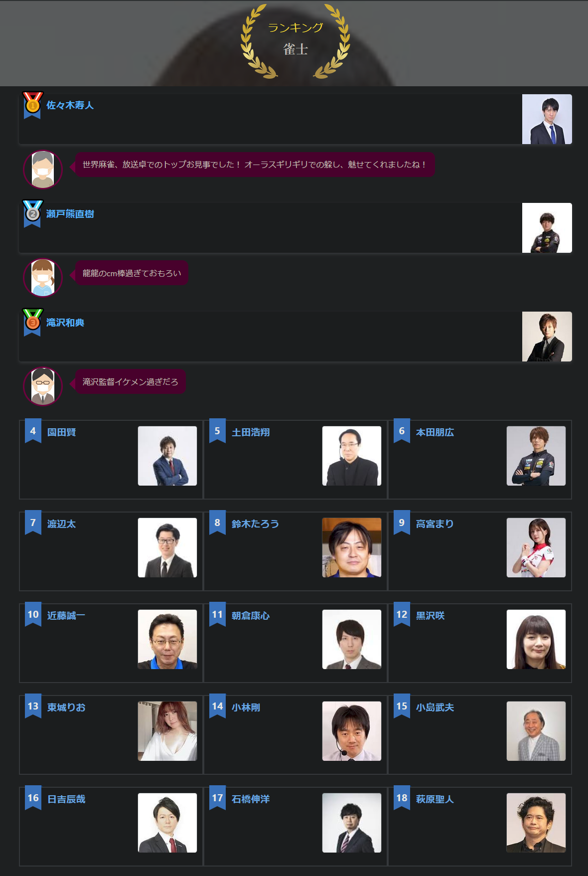This screenshot has height=876, width=588.
Task: Open 瀬戸熊直樹 profile link
Action: point(70,214)
